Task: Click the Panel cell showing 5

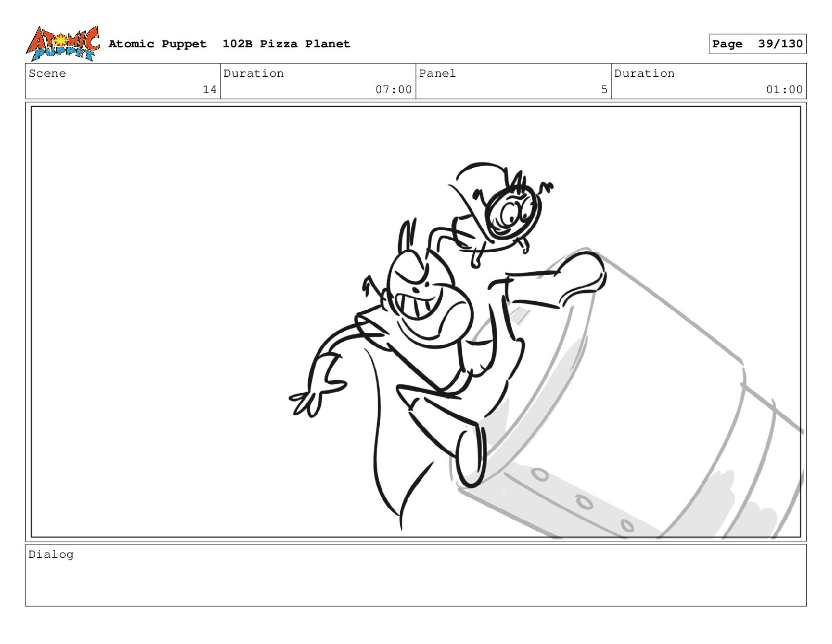Action: [513, 81]
